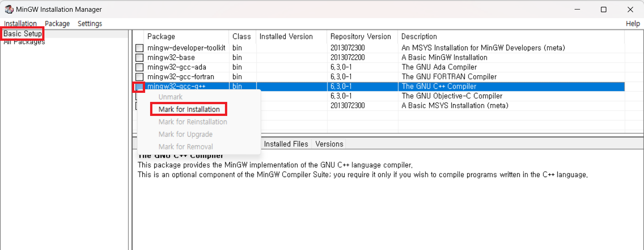Minimize the MinGW Installation Manager window
Viewport: 644px width, 250px height.
pyautogui.click(x=577, y=10)
